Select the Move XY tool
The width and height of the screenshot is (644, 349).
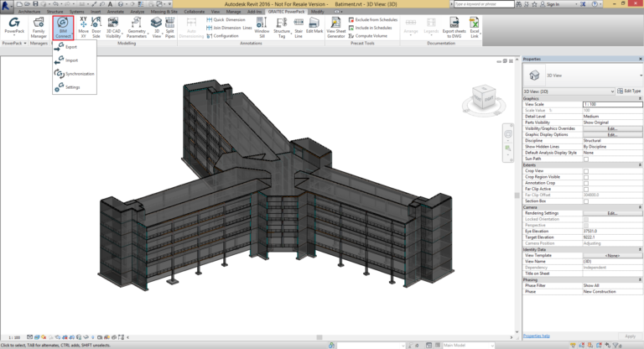(83, 27)
